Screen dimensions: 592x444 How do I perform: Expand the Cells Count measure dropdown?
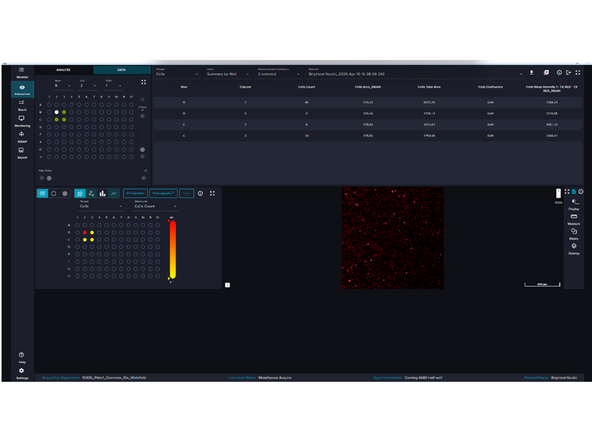pyautogui.click(x=156, y=206)
